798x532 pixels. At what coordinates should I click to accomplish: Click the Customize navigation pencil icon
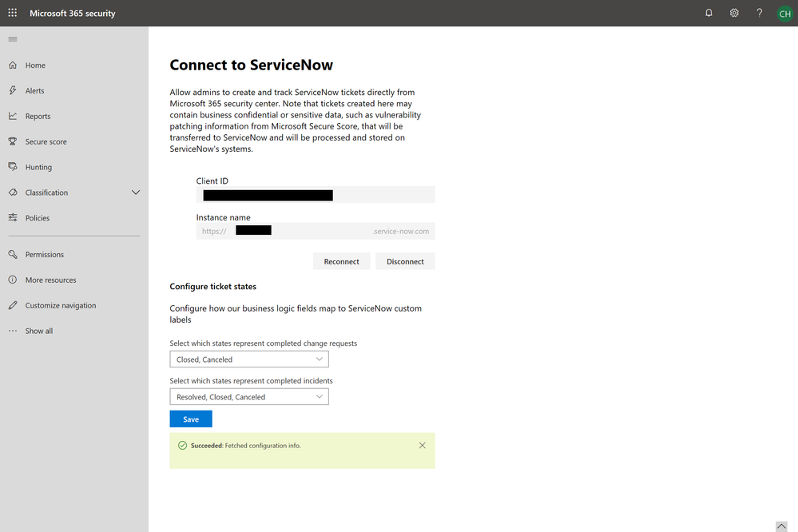(13, 305)
